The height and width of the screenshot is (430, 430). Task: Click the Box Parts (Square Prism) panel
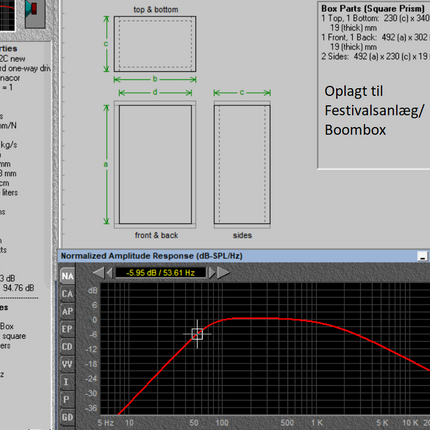tap(374, 85)
